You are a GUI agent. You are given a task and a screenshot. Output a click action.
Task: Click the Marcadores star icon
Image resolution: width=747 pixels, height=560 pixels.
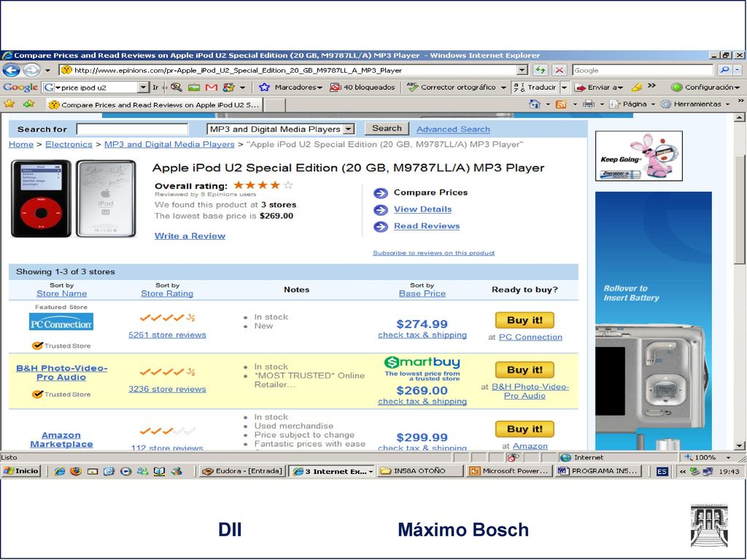coord(264,87)
